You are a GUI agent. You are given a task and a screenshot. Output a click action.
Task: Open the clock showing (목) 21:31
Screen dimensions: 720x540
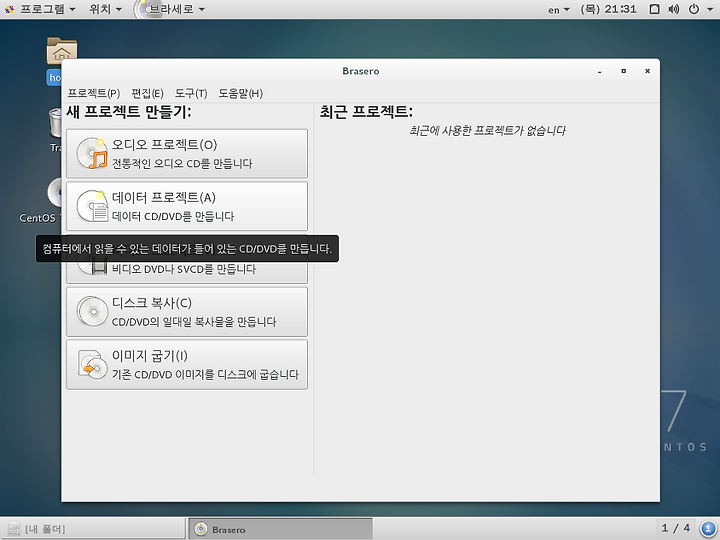point(608,9)
